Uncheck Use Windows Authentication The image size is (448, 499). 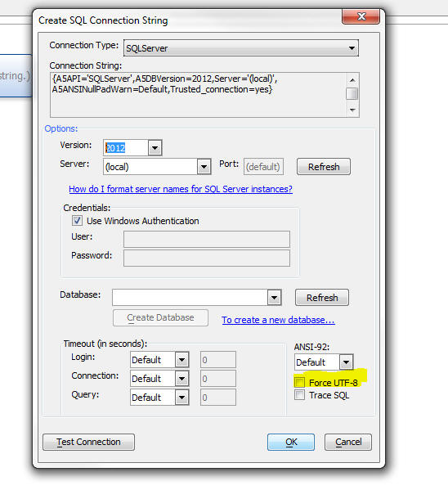tap(77, 221)
